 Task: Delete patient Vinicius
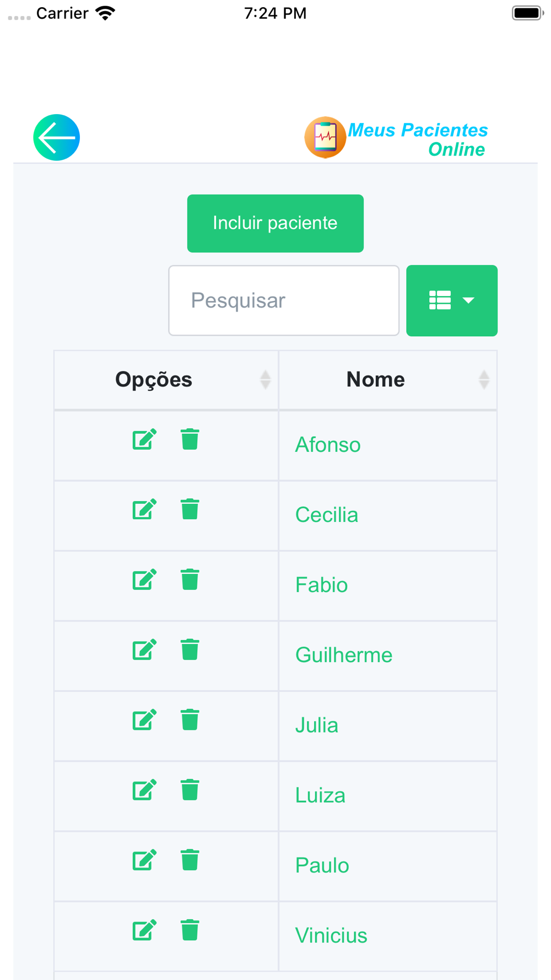190,930
